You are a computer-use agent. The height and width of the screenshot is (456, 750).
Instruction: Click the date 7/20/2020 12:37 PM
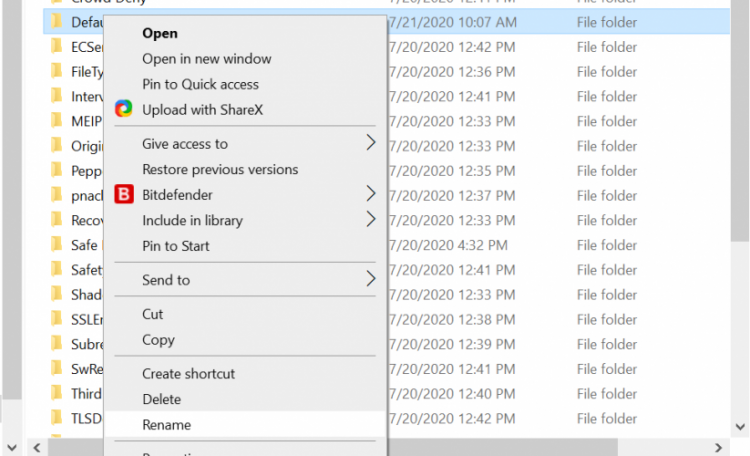452,196
